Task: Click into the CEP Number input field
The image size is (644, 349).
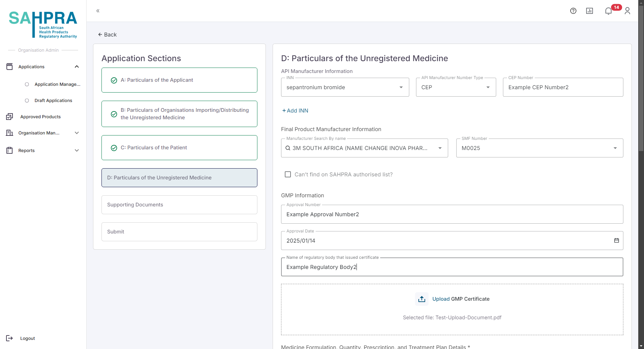Action: 562,87
